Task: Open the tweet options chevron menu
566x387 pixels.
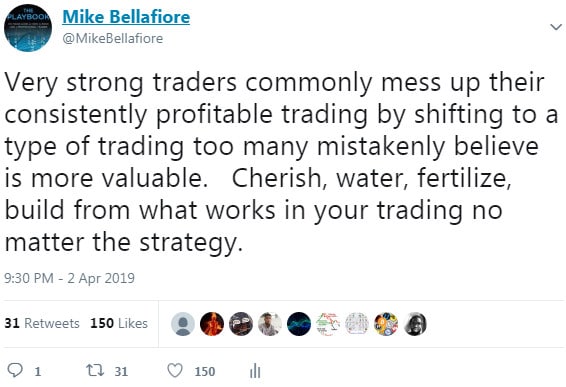Action: point(556,27)
